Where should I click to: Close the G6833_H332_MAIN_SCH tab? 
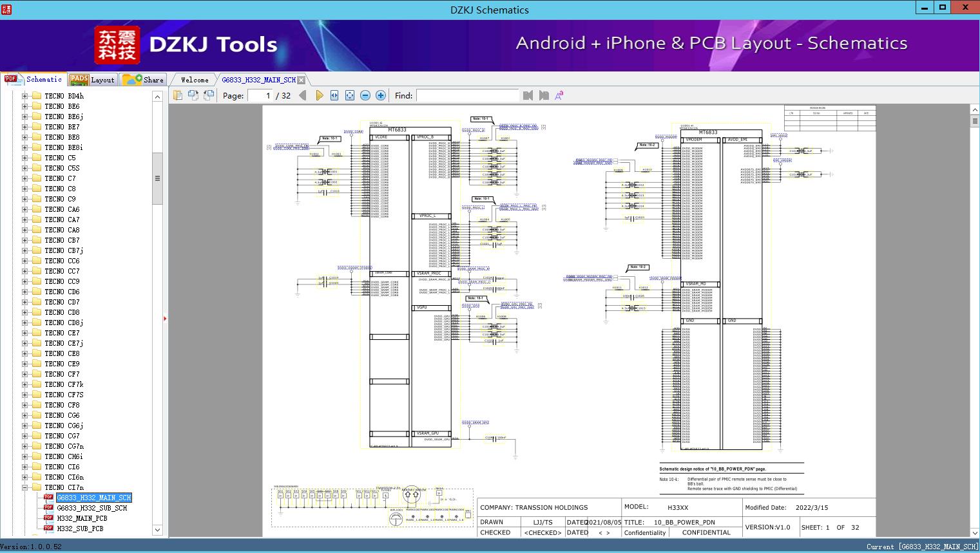click(301, 80)
